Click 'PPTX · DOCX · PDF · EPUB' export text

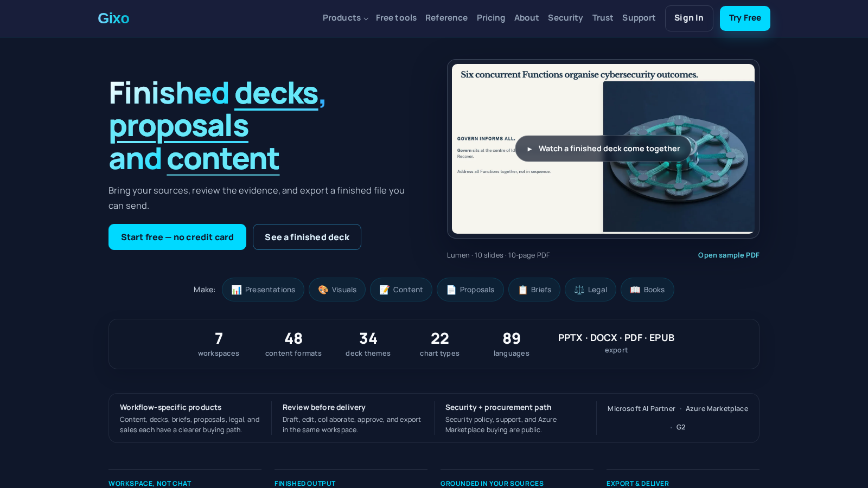(x=616, y=338)
